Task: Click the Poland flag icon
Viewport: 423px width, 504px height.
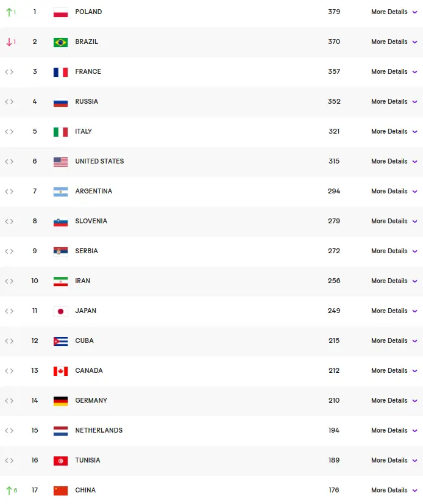Action: pyautogui.click(x=60, y=12)
